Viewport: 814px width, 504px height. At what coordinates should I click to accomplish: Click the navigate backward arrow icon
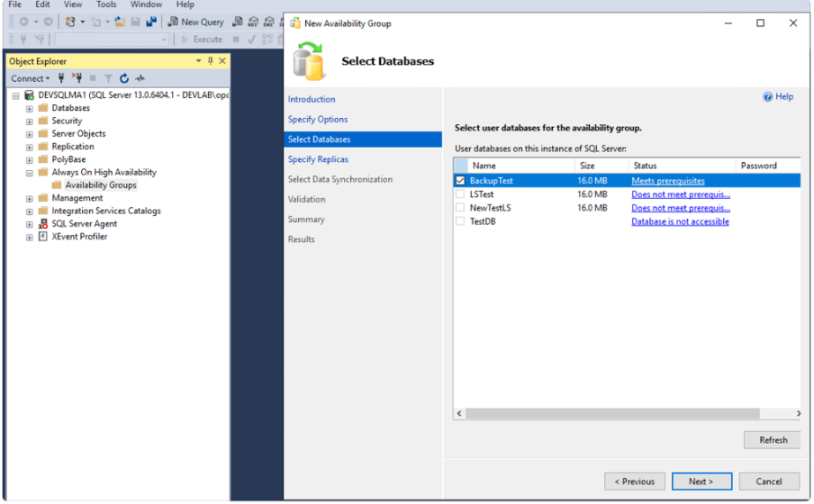click(x=24, y=22)
